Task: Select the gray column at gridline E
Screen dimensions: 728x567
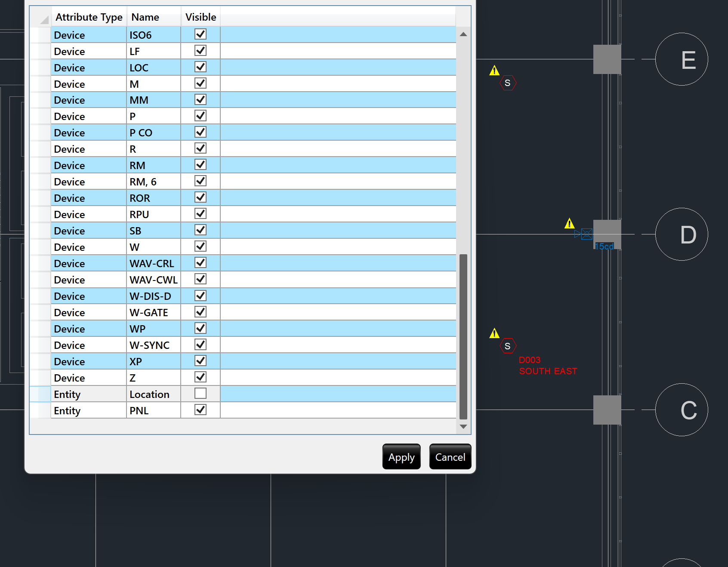Action: click(607, 59)
